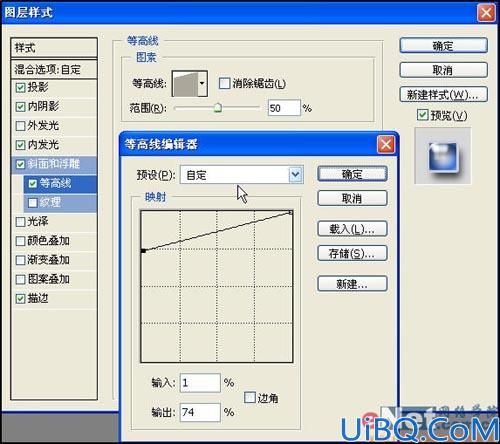The image size is (500, 444).
Task: Select the 纹理 list item label
Action: coord(50,202)
